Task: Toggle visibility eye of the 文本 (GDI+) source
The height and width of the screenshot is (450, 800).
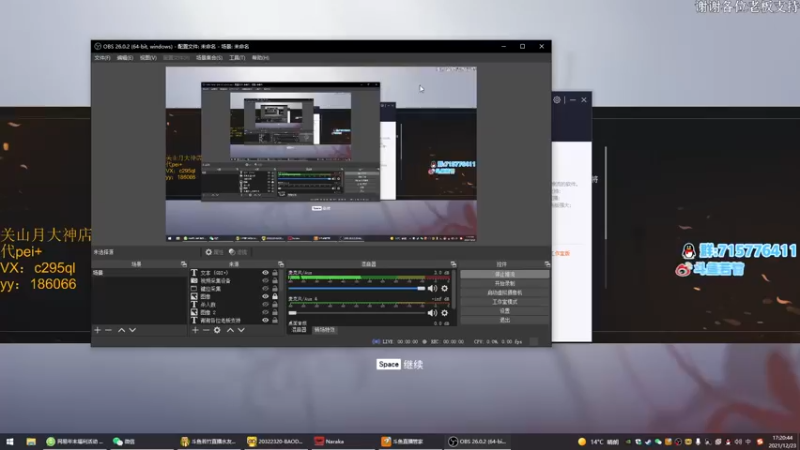Action: [x=265, y=273]
